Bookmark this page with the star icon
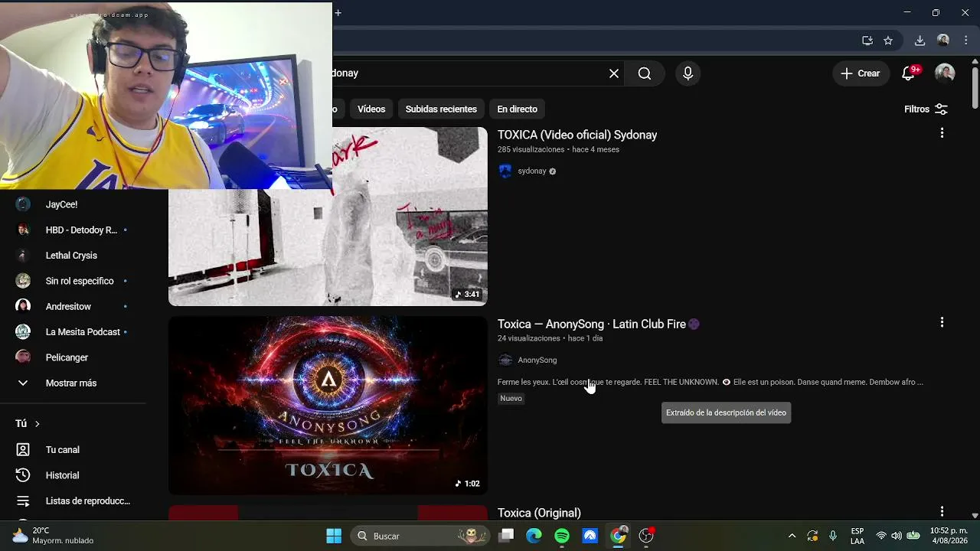 click(x=888, y=41)
